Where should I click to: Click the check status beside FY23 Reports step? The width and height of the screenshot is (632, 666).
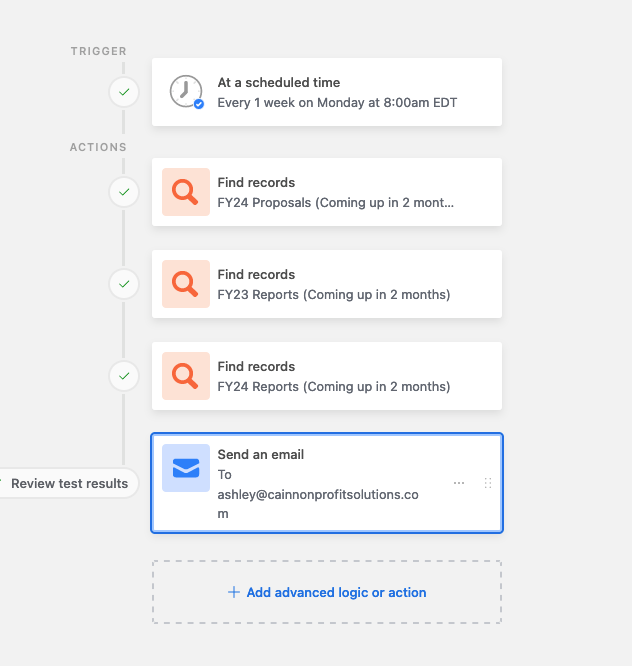pyautogui.click(x=124, y=284)
